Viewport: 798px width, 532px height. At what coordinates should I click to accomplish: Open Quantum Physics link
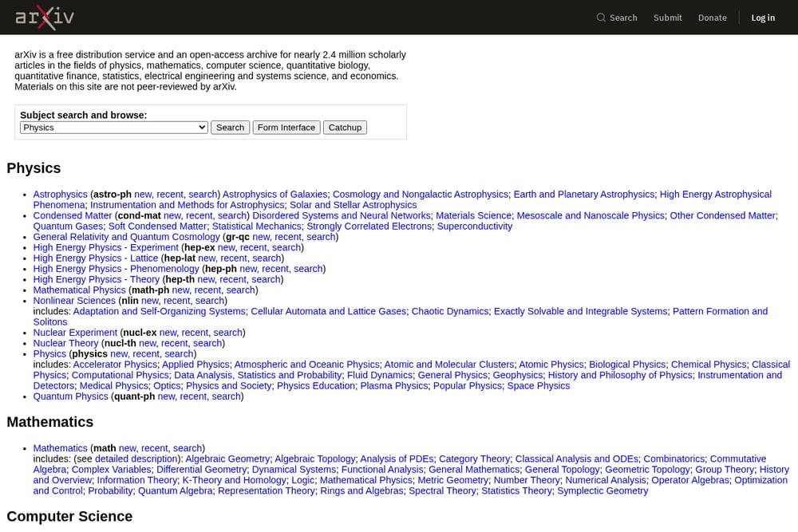(x=71, y=396)
